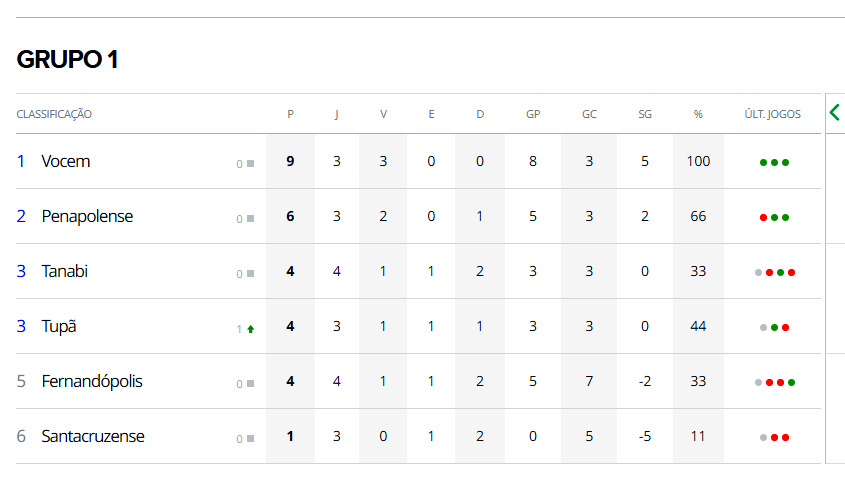845x486 pixels.
Task: Click the P points column header
Action: pyautogui.click(x=290, y=114)
